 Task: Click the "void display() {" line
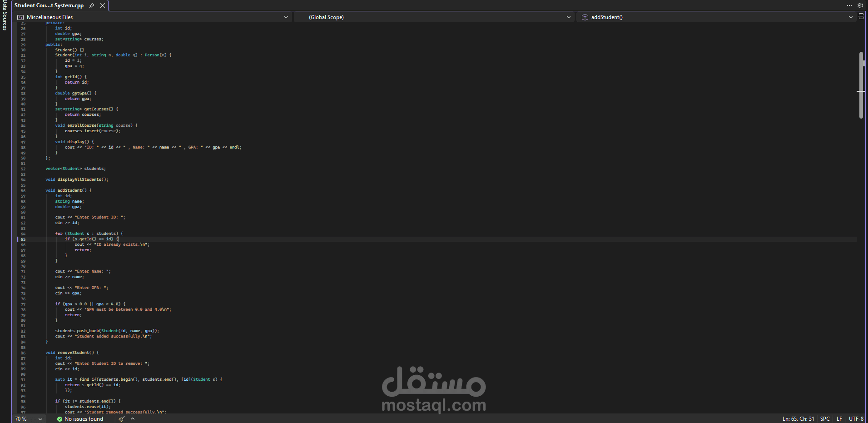[x=74, y=142]
